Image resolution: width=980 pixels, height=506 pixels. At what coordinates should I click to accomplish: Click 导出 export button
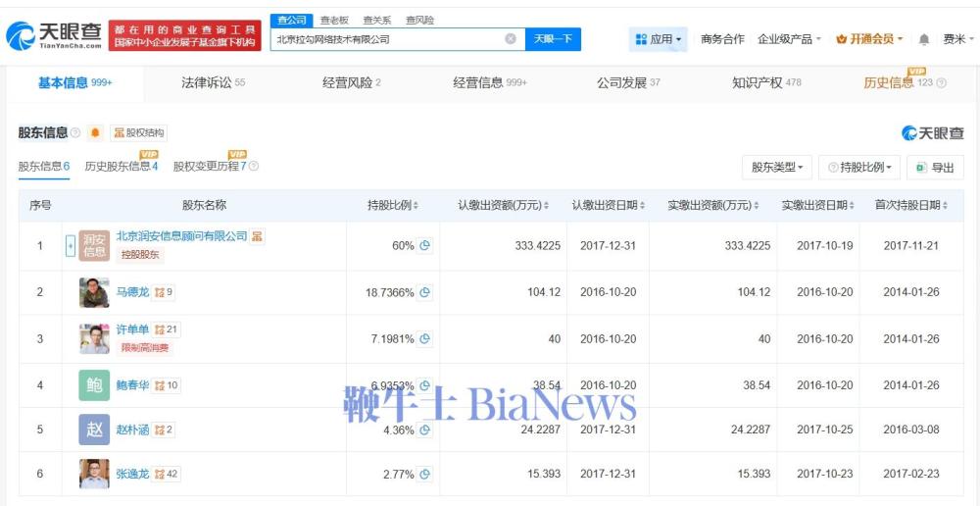click(935, 167)
